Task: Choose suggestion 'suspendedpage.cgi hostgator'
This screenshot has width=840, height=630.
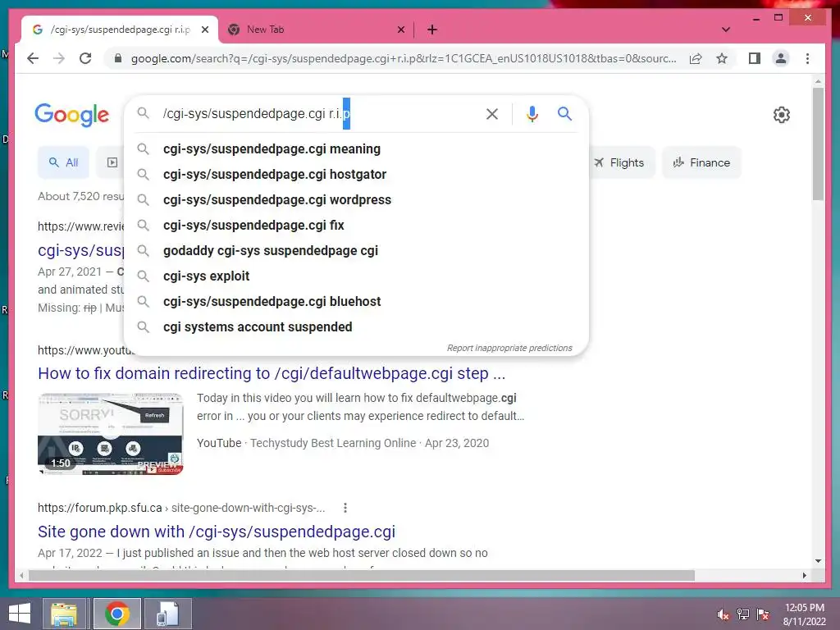Action: 356,174
